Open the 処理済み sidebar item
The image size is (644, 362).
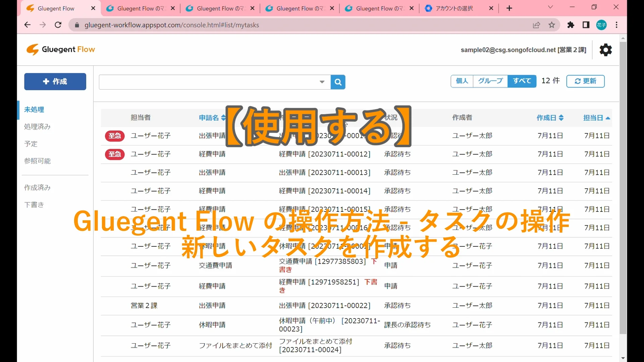pyautogui.click(x=37, y=127)
